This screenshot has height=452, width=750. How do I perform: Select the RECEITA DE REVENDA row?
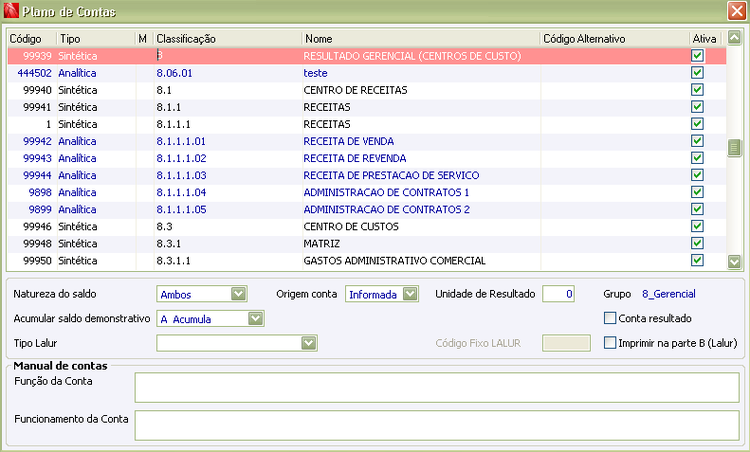366,158
